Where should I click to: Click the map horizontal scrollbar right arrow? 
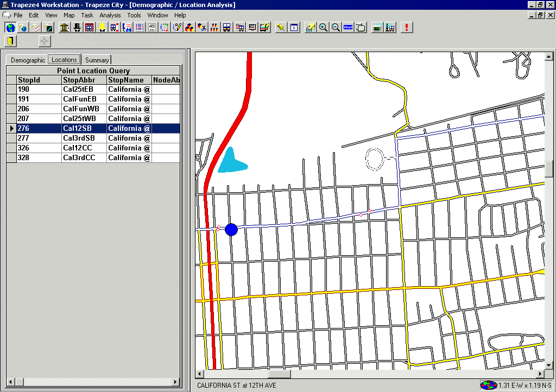pos(541,374)
